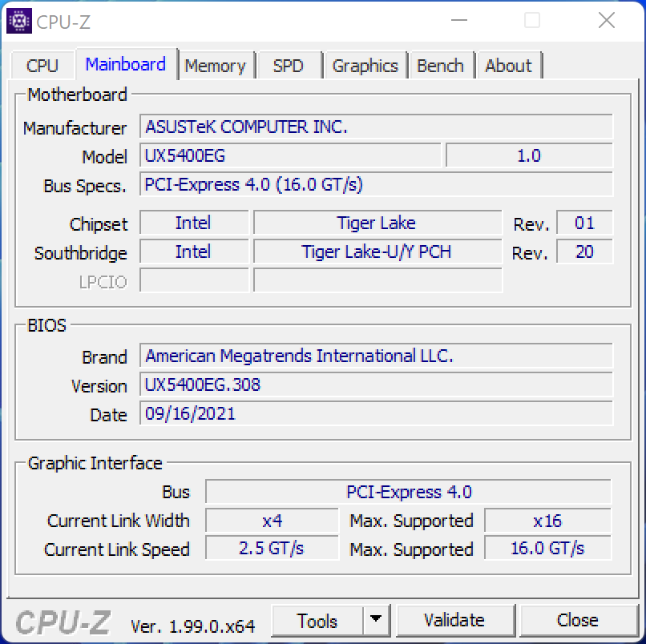Viewport: 646px width, 644px height.
Task: Click the Validate button
Action: (x=454, y=621)
